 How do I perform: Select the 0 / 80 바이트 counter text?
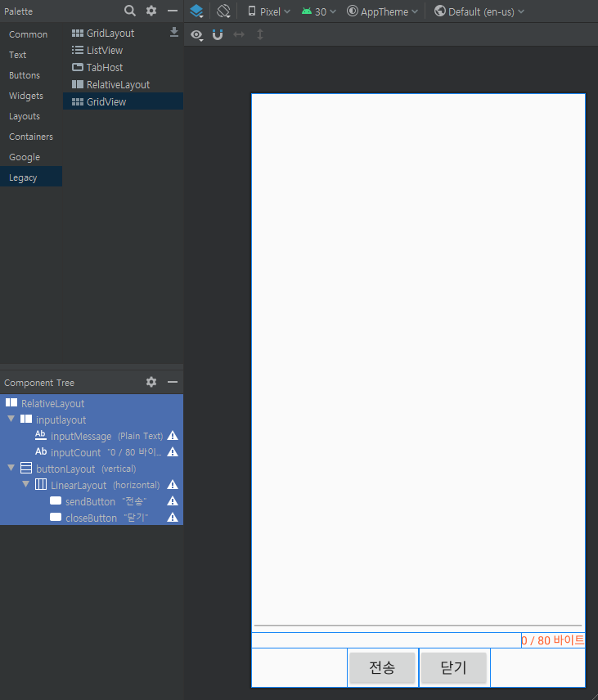(x=553, y=640)
